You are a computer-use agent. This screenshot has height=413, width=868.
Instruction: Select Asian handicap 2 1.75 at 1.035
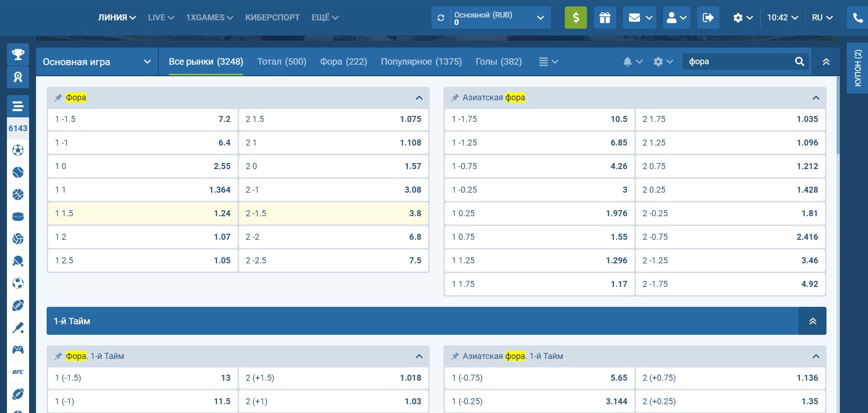point(730,119)
